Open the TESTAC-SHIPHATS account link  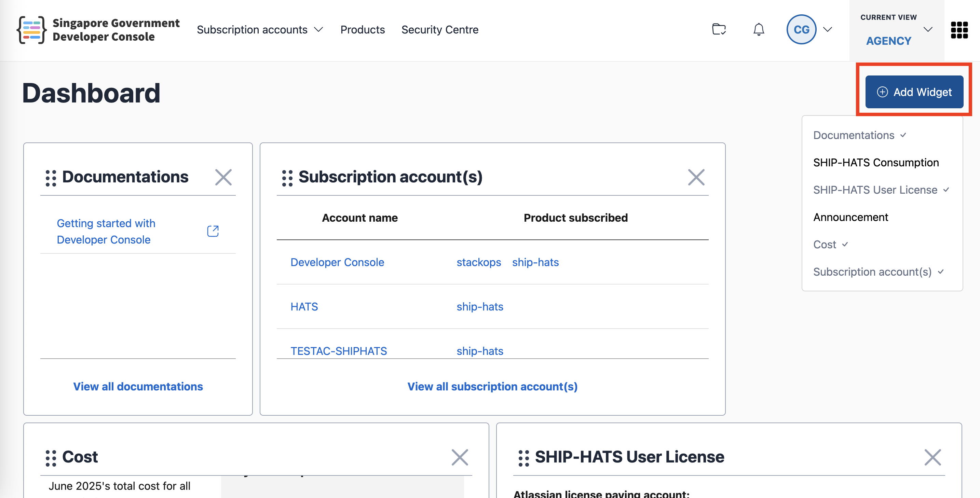(339, 351)
